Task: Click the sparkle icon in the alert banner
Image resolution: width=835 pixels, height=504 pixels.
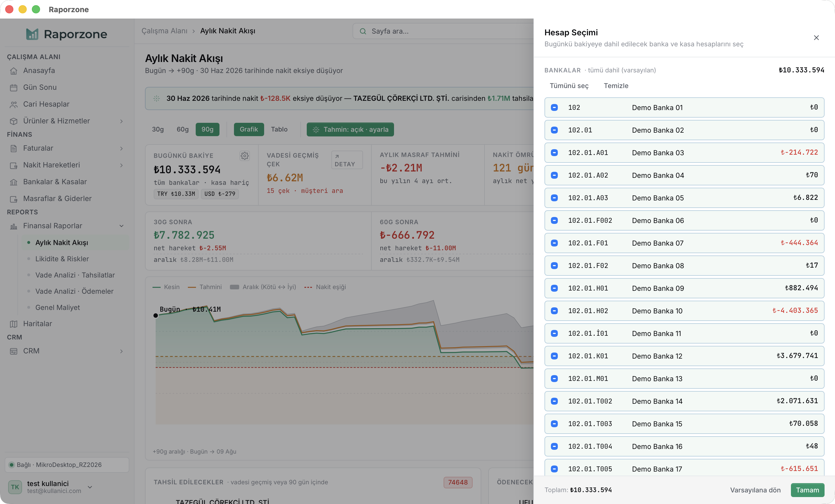Action: 157,98
